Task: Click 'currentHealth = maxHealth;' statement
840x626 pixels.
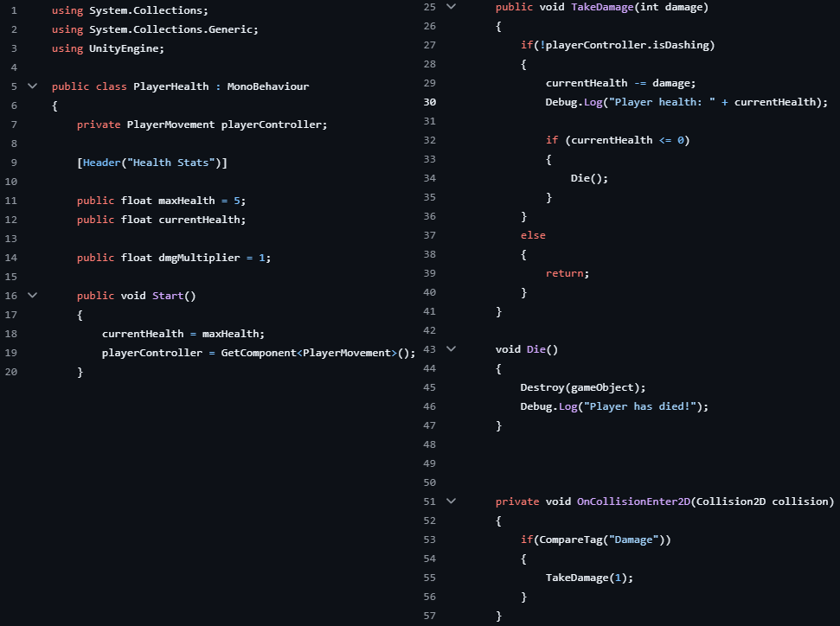Action: [183, 334]
